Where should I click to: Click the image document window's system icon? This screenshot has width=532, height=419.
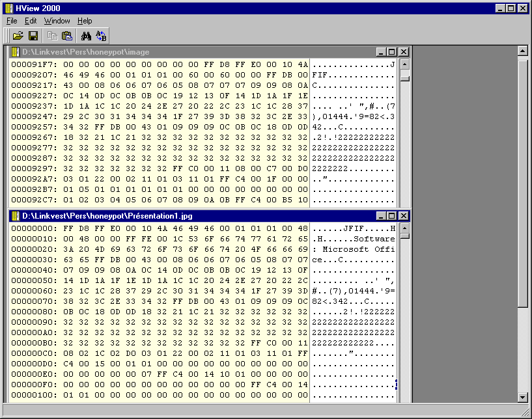[15, 52]
